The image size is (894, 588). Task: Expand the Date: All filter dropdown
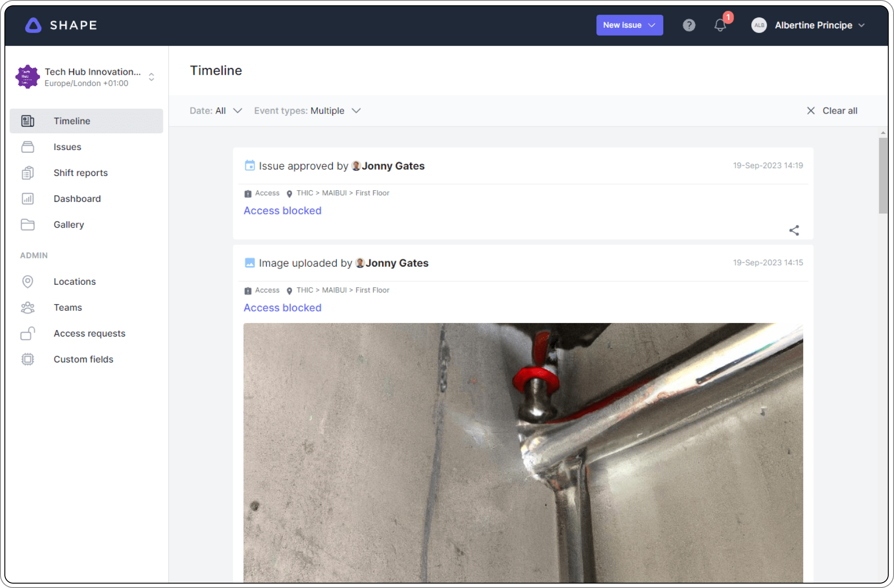pyautogui.click(x=215, y=110)
